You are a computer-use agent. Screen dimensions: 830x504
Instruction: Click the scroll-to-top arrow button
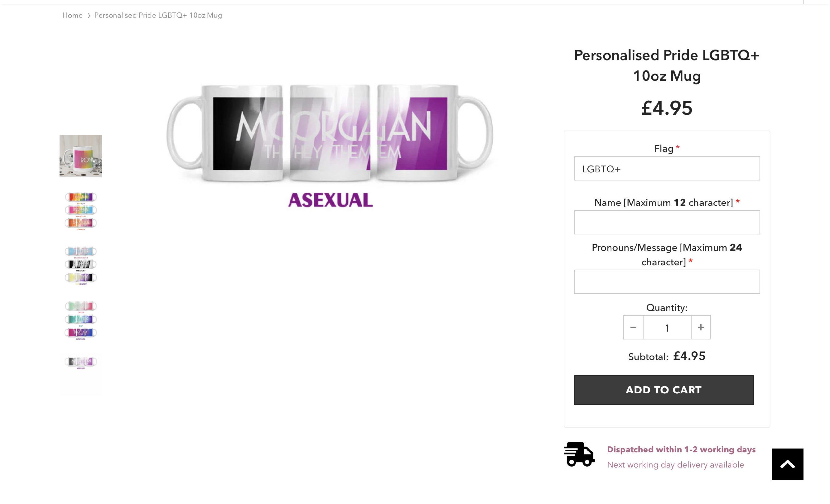point(787,464)
